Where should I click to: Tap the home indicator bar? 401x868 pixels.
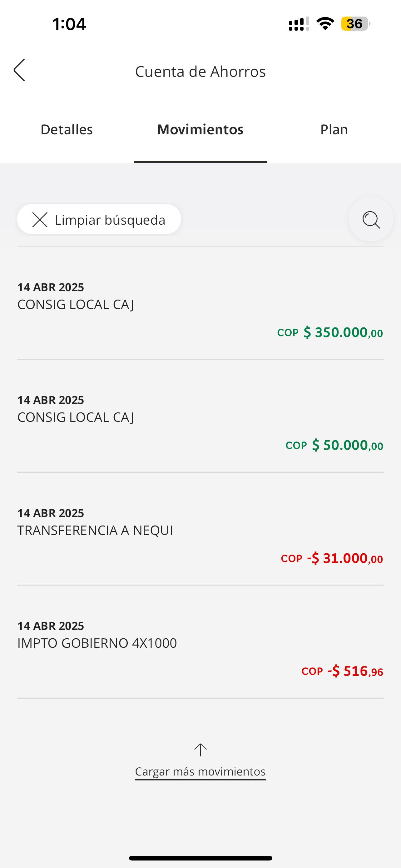(200, 858)
